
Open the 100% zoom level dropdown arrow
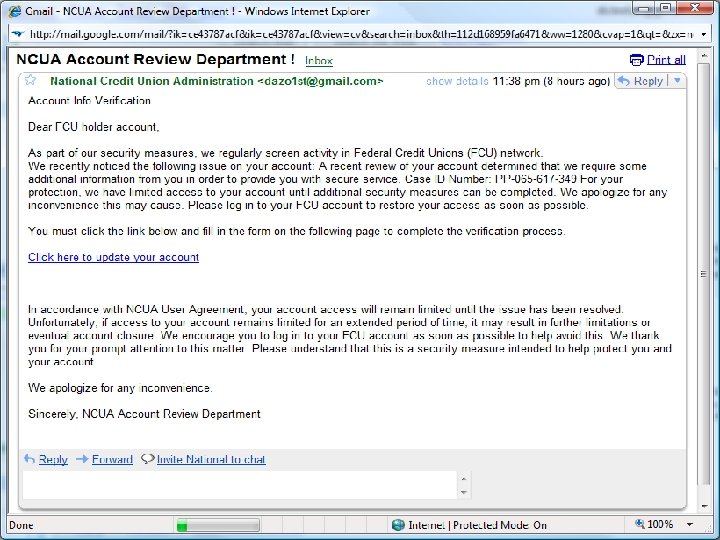click(x=690, y=524)
